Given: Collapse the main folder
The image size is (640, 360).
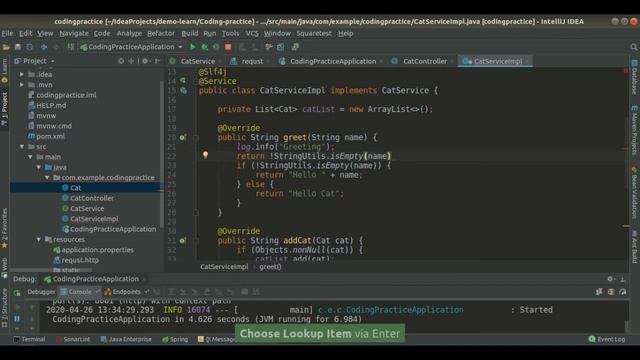Looking at the screenshot, I should [x=30, y=157].
